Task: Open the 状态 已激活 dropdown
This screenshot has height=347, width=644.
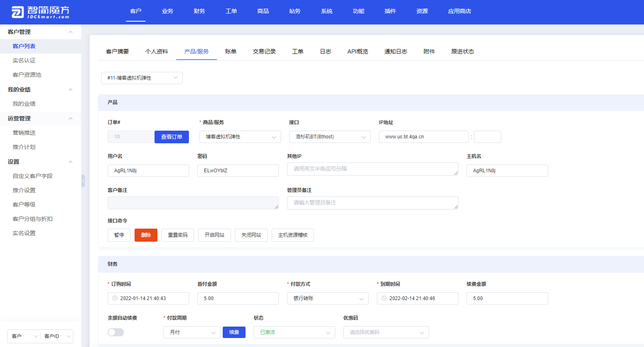Action: tap(294, 332)
